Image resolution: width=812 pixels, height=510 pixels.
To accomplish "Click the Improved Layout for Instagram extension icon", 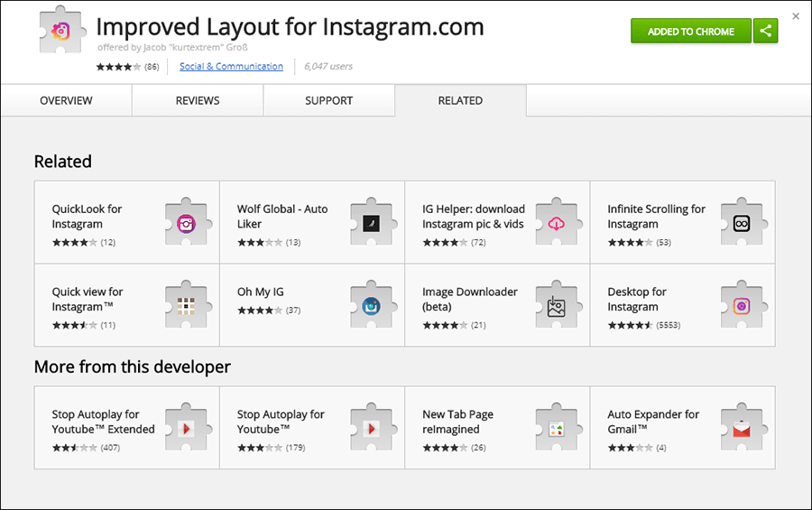I will [x=60, y=31].
